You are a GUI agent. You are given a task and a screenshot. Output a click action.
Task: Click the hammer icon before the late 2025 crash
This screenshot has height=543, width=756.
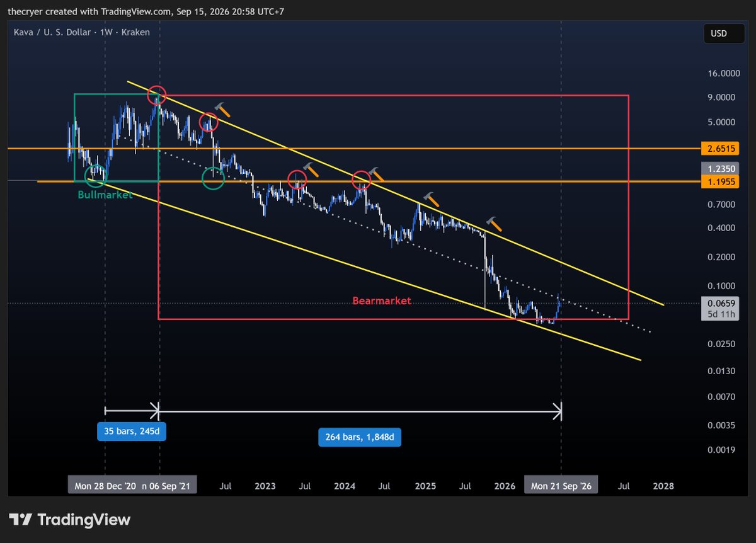coord(495,223)
